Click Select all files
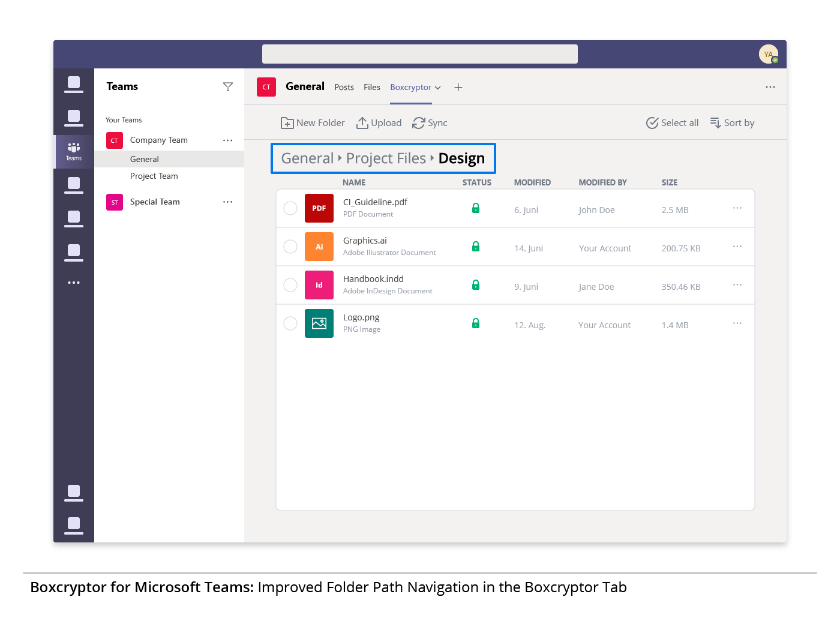This screenshot has width=840, height=630. 673,123
